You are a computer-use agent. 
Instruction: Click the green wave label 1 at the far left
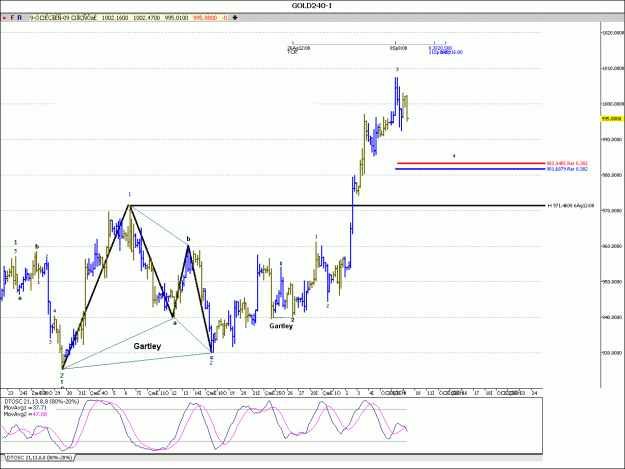pos(16,242)
